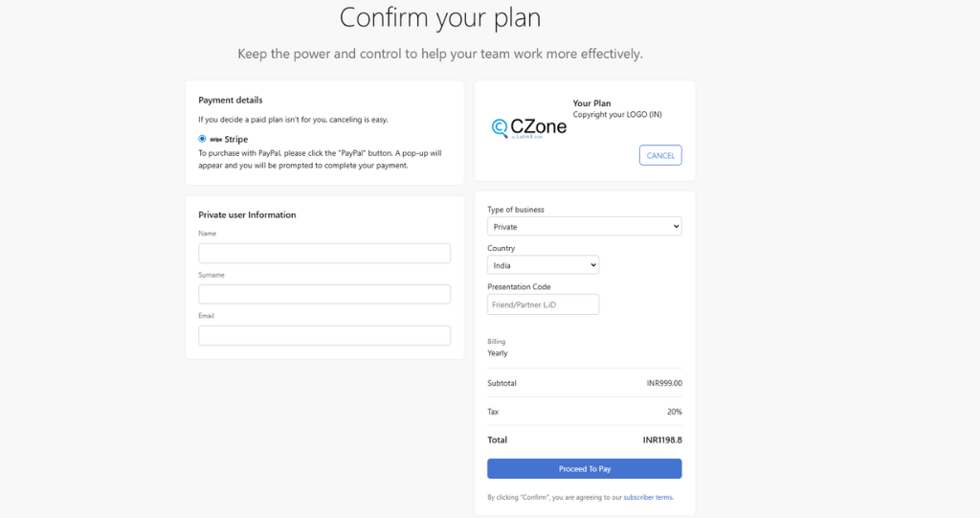This screenshot has width=980, height=518.
Task: Expand the Country dropdown
Action: (543, 265)
